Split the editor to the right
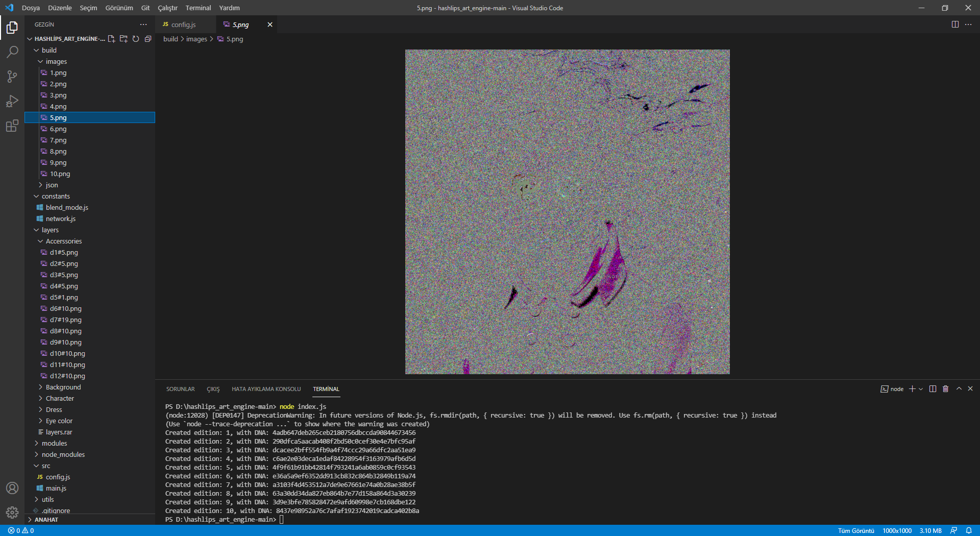The width and height of the screenshot is (980, 536). (955, 25)
